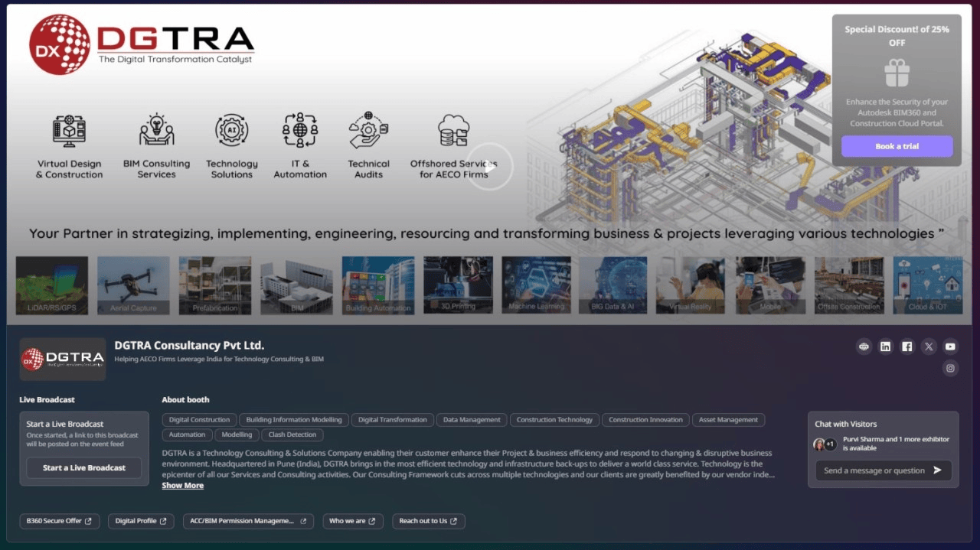Click the chat message input field
The width and height of the screenshot is (980, 550).
click(874, 470)
